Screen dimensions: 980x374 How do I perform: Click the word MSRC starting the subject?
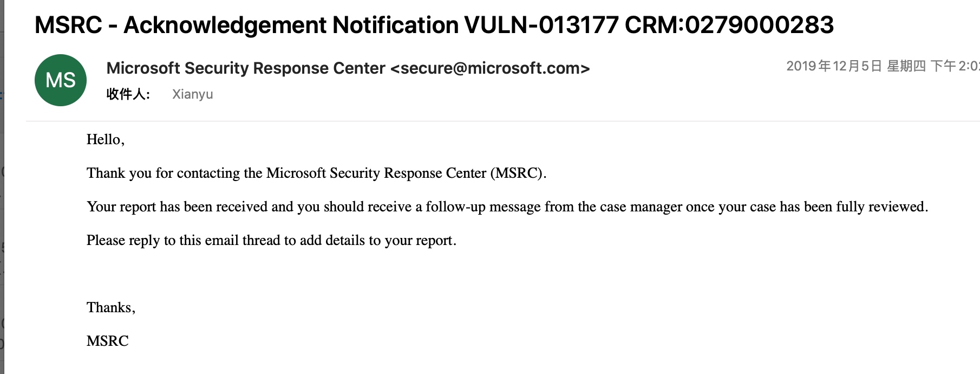[x=68, y=25]
